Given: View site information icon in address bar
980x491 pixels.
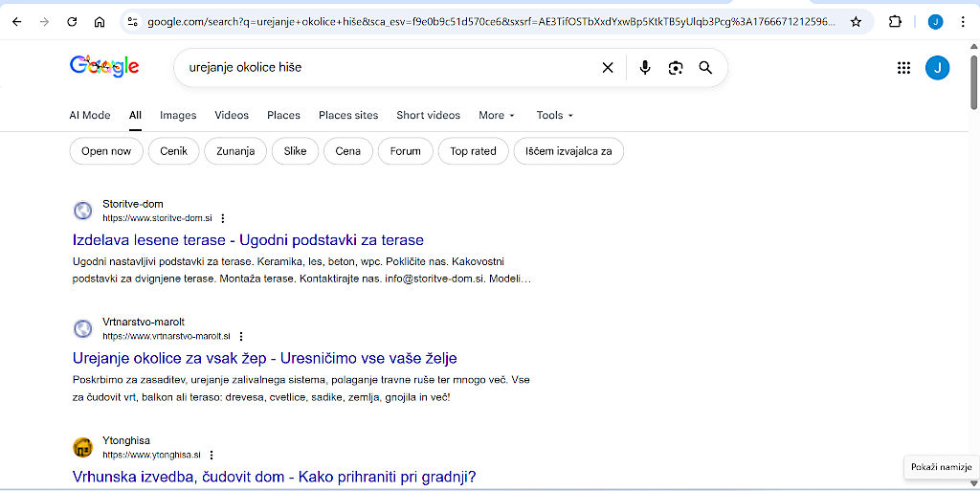Looking at the screenshot, I should tap(132, 22).
